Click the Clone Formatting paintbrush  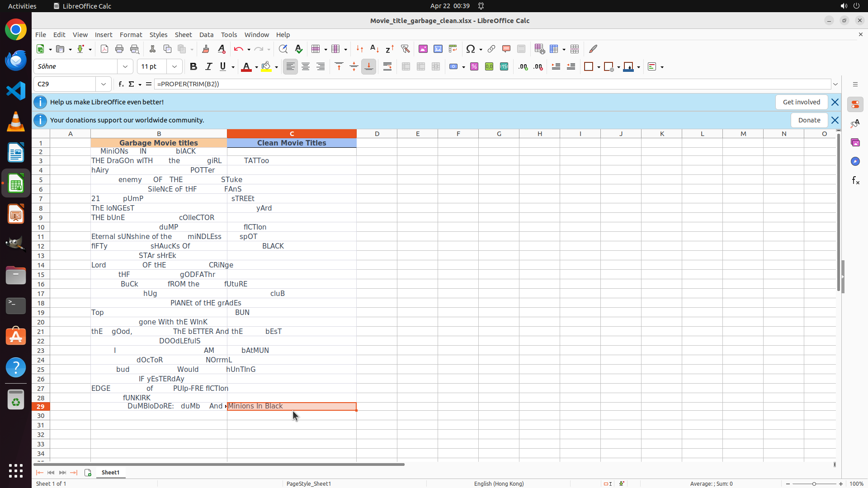point(206,49)
